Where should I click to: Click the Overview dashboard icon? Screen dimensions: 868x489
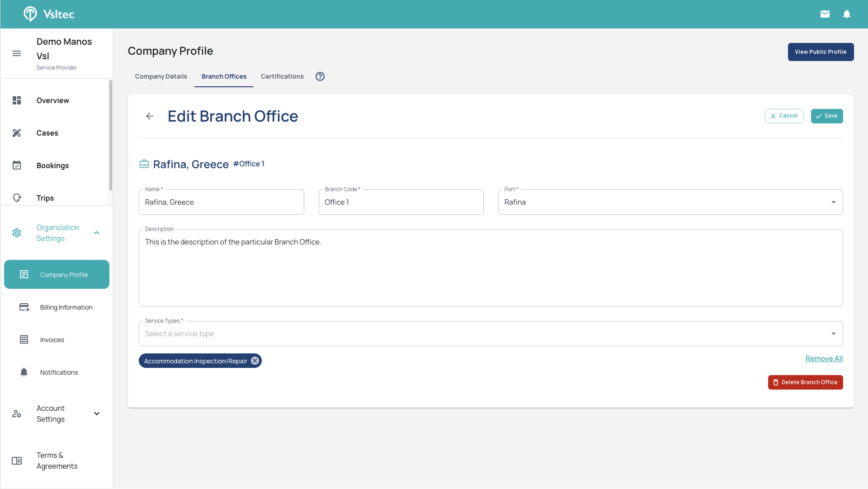pyautogui.click(x=17, y=100)
